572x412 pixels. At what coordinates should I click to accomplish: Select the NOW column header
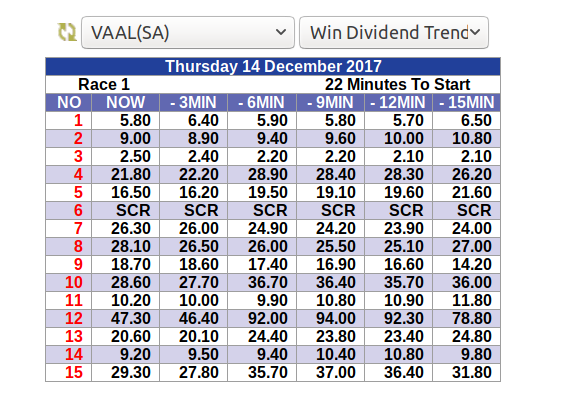tap(125, 103)
